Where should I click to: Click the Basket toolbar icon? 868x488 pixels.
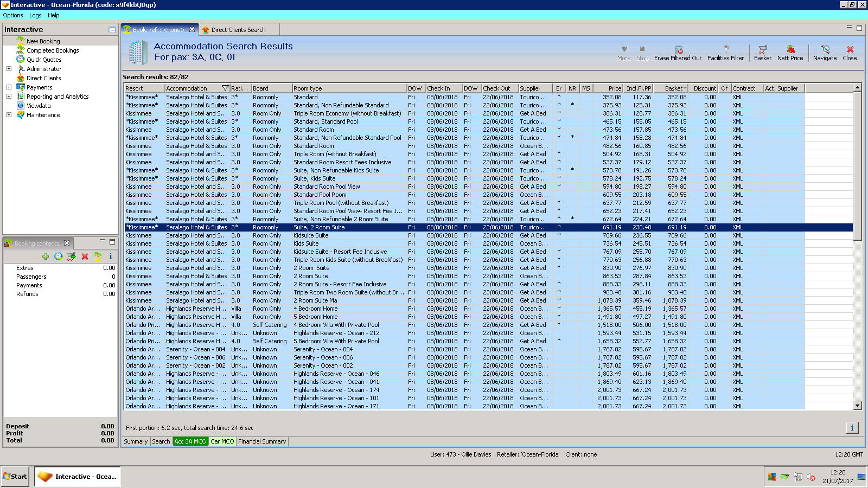click(x=762, y=50)
